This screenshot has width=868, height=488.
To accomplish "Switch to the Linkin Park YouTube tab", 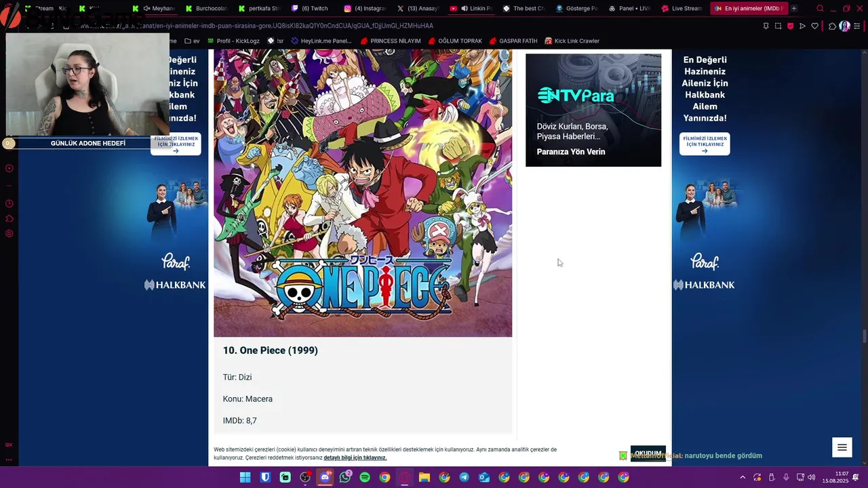I will click(x=471, y=8).
